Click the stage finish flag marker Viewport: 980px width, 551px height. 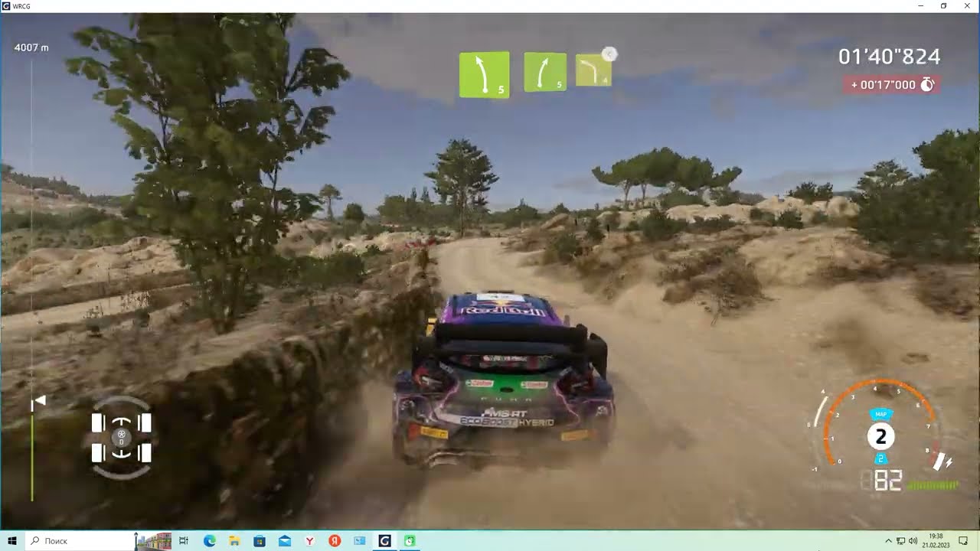click(38, 401)
